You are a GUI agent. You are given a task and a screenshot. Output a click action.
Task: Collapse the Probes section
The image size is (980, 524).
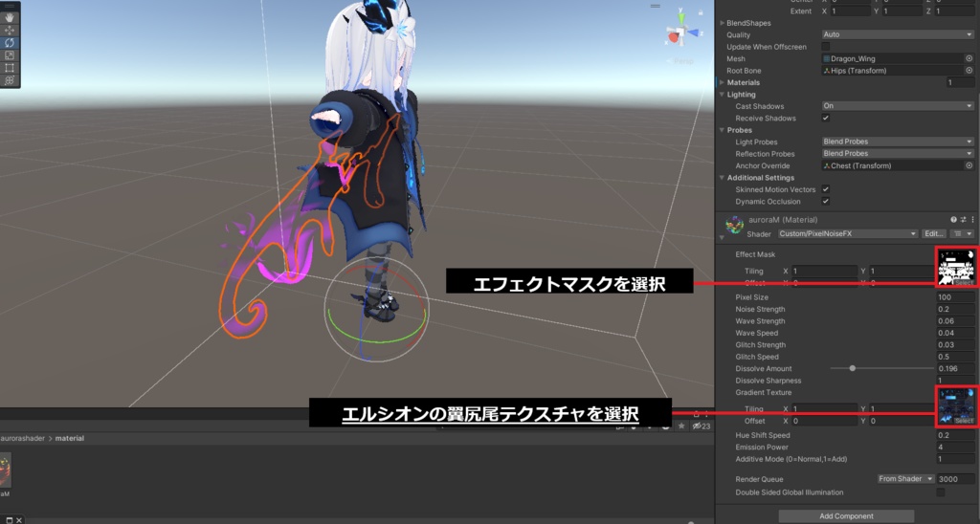(x=722, y=130)
